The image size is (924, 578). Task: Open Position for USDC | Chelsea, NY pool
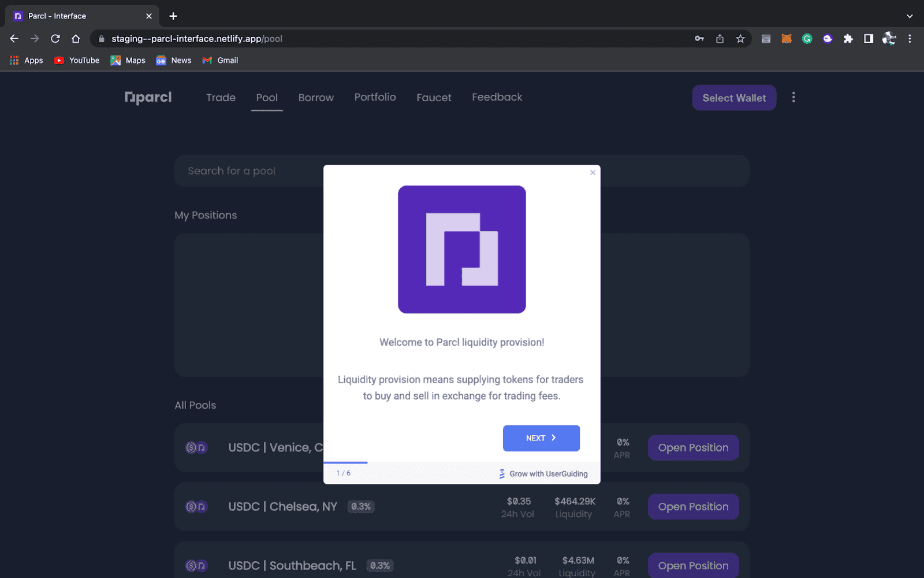(x=693, y=506)
